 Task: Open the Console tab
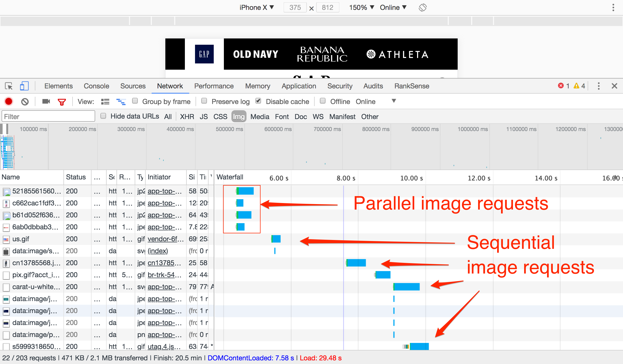(x=96, y=86)
